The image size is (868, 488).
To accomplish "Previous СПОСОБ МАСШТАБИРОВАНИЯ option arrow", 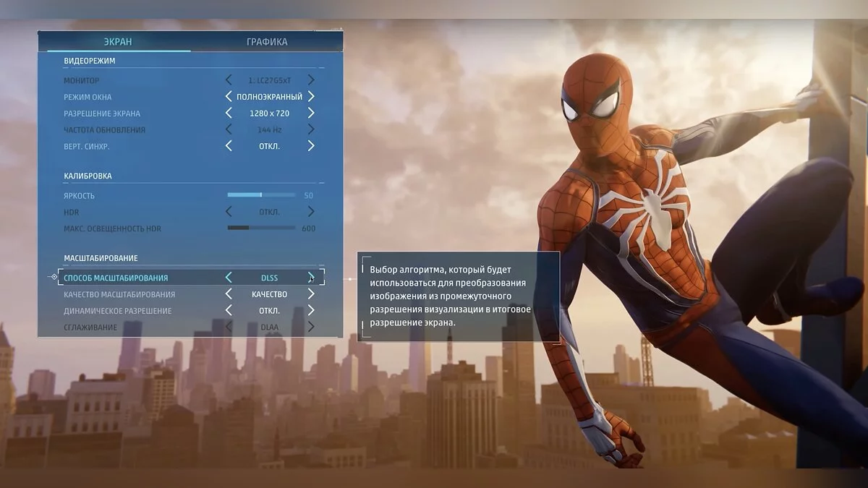I will [229, 278].
